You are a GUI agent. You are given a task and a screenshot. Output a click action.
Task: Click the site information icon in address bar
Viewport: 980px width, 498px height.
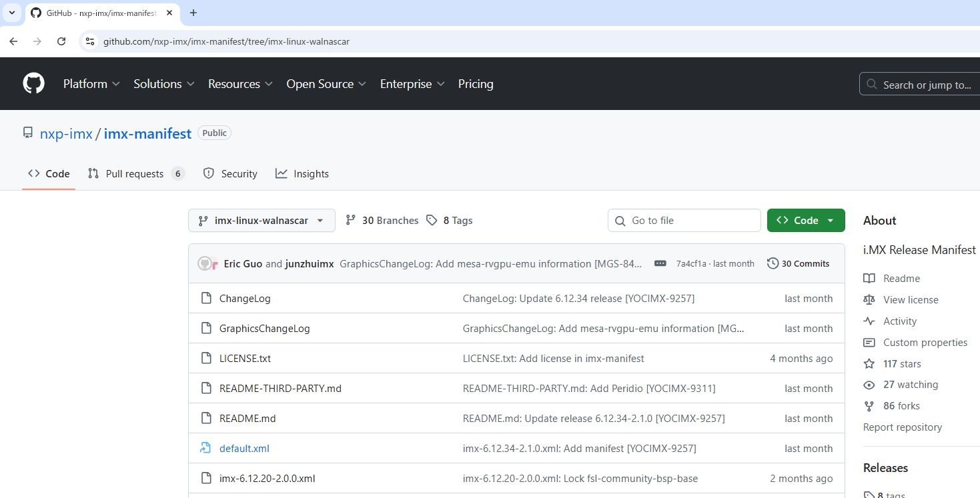pyautogui.click(x=90, y=41)
